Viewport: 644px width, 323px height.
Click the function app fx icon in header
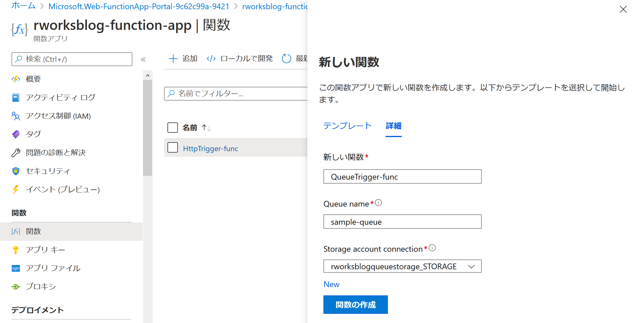(x=20, y=30)
